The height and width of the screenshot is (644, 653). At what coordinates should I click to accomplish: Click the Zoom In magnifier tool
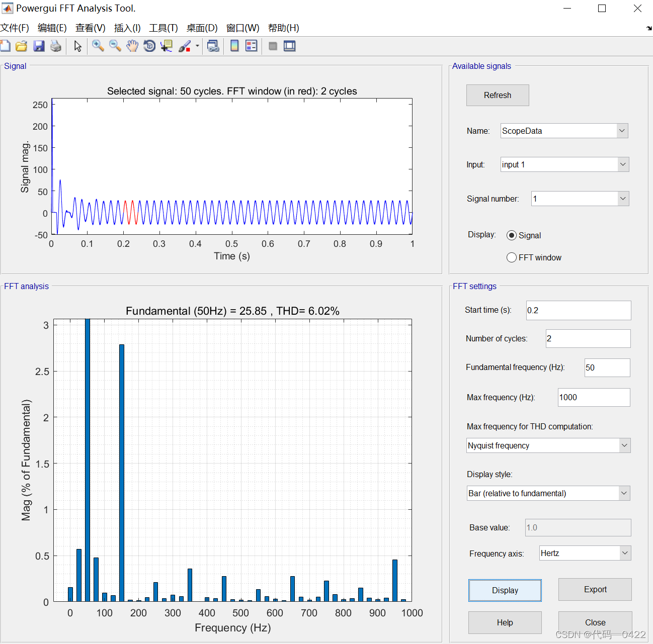point(98,46)
